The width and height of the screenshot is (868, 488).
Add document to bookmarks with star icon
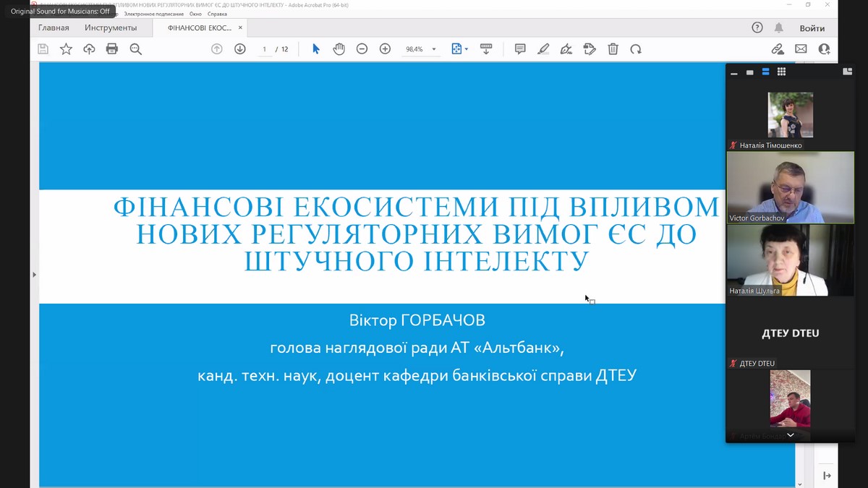click(x=66, y=49)
